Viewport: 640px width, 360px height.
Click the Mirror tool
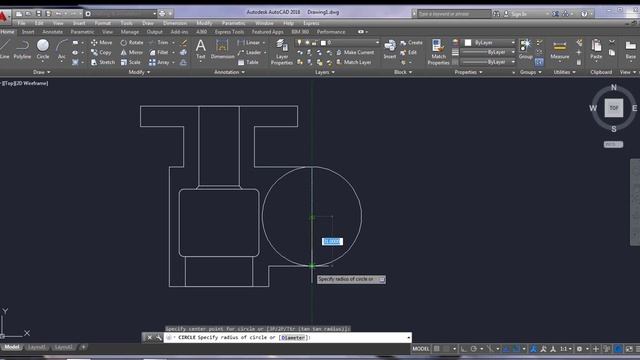pos(131,52)
